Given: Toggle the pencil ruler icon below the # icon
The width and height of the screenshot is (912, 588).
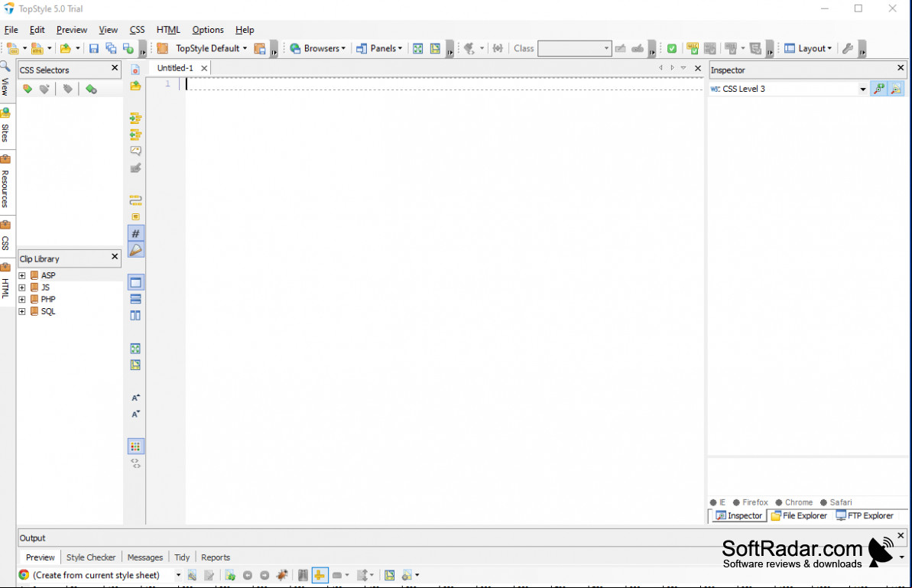Looking at the screenshot, I should tap(135, 250).
